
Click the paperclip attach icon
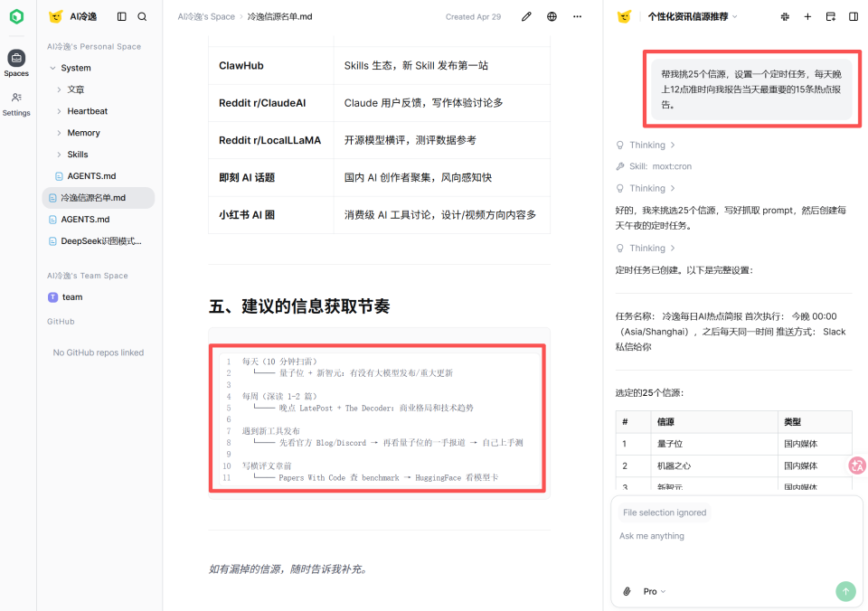coord(627,591)
